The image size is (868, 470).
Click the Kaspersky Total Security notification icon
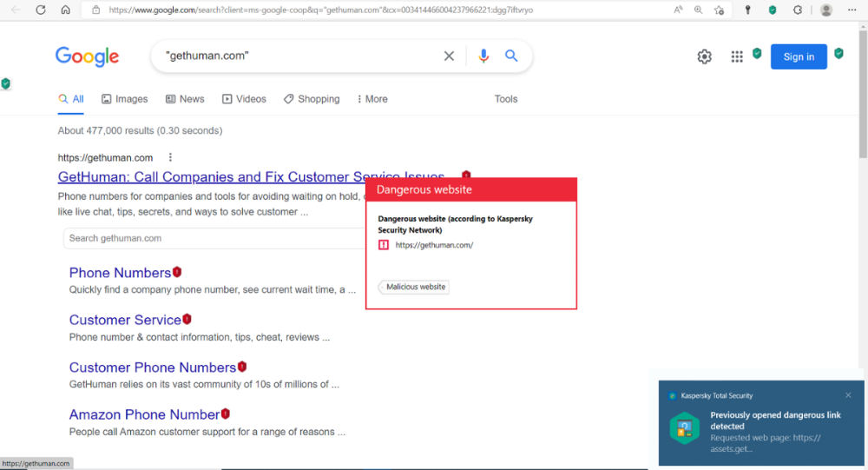(684, 428)
